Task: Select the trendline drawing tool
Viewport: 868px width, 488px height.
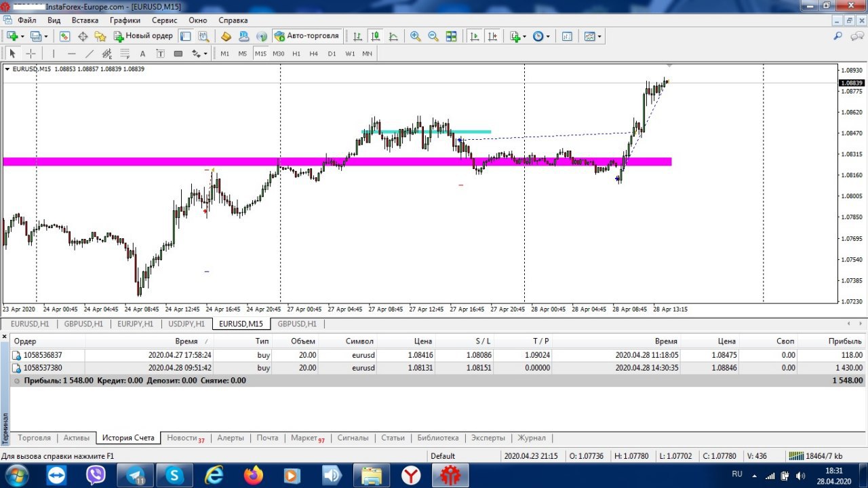Action: click(89, 54)
